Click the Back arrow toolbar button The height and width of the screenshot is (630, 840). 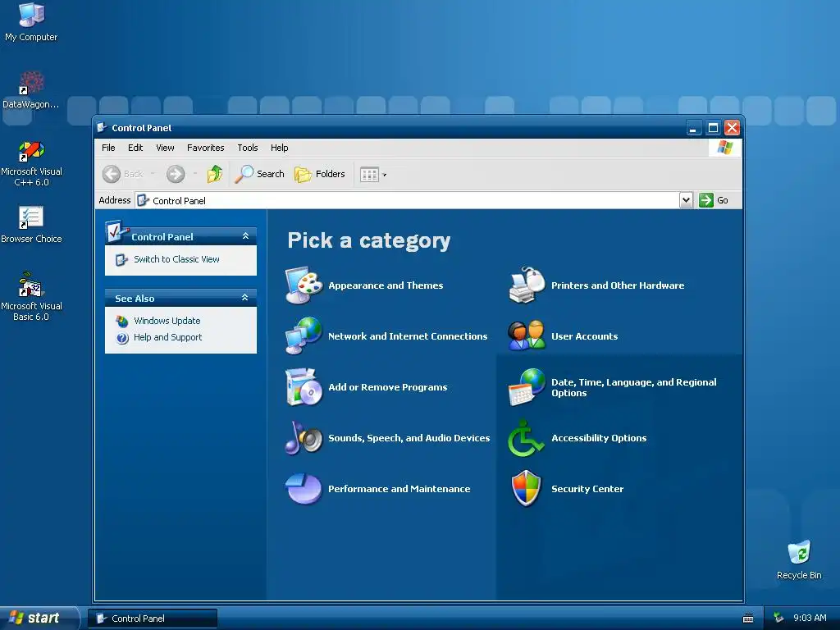coord(123,174)
